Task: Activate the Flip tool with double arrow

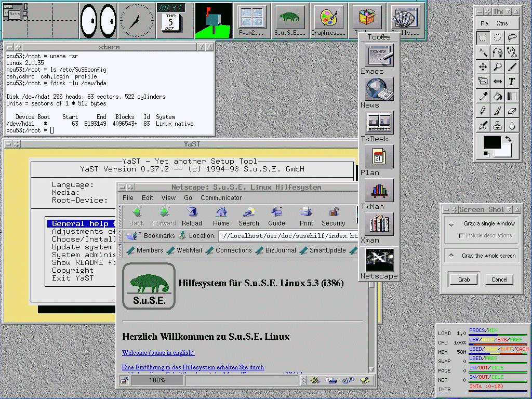Action: point(497,82)
